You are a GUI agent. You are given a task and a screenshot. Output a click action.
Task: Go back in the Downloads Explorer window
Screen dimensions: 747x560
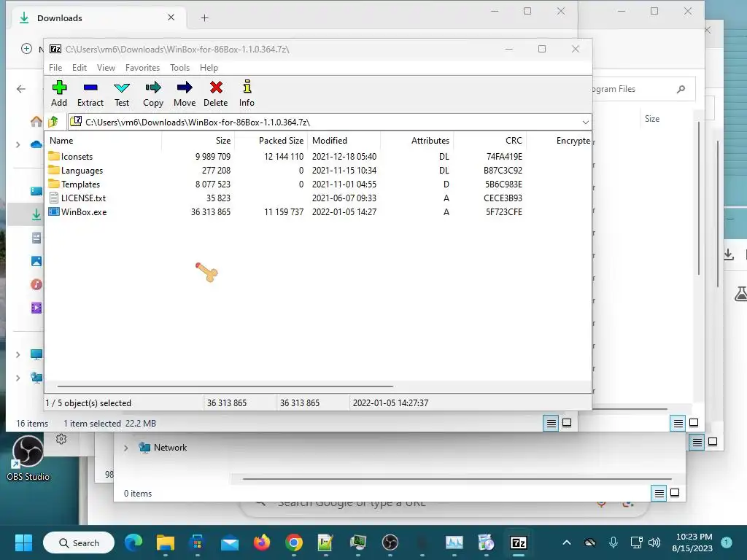pos(21,89)
